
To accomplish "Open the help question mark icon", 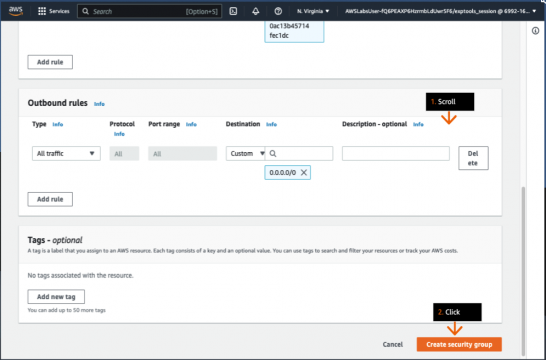I will [278, 11].
